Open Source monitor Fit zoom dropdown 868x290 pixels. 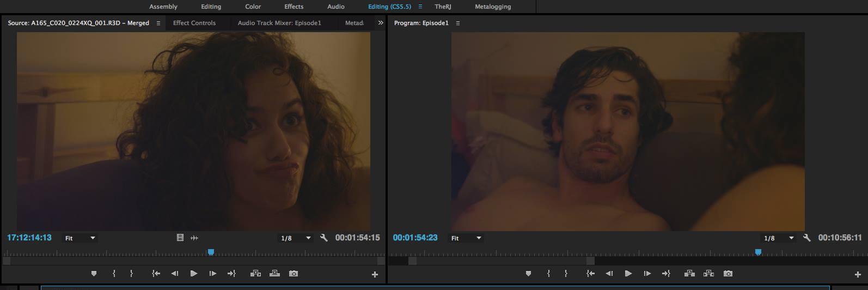coord(80,238)
